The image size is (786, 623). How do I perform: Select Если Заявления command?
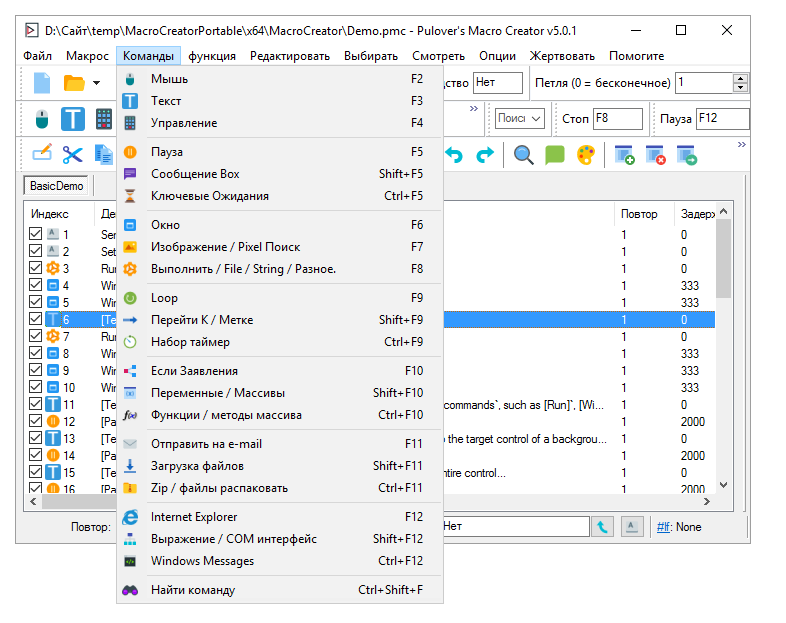(x=280, y=371)
